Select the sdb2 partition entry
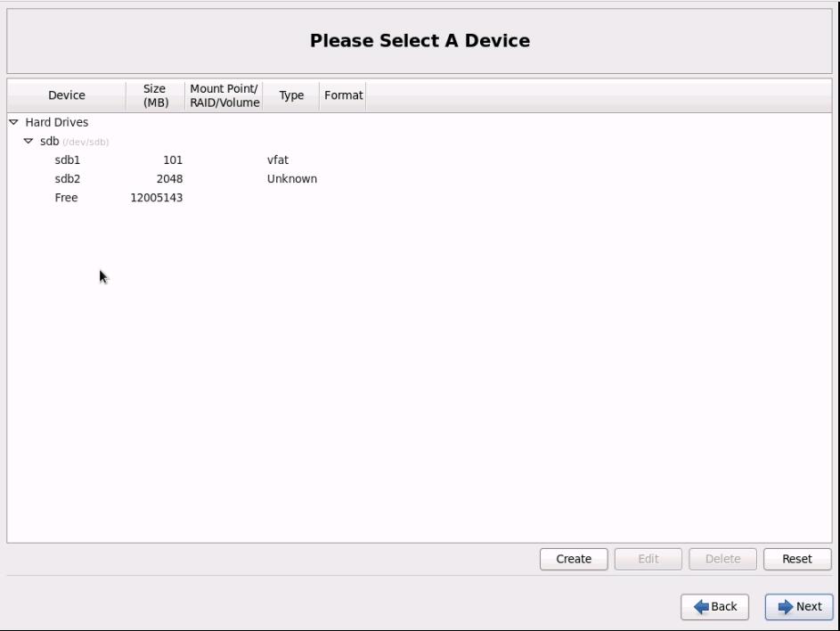 pos(68,179)
